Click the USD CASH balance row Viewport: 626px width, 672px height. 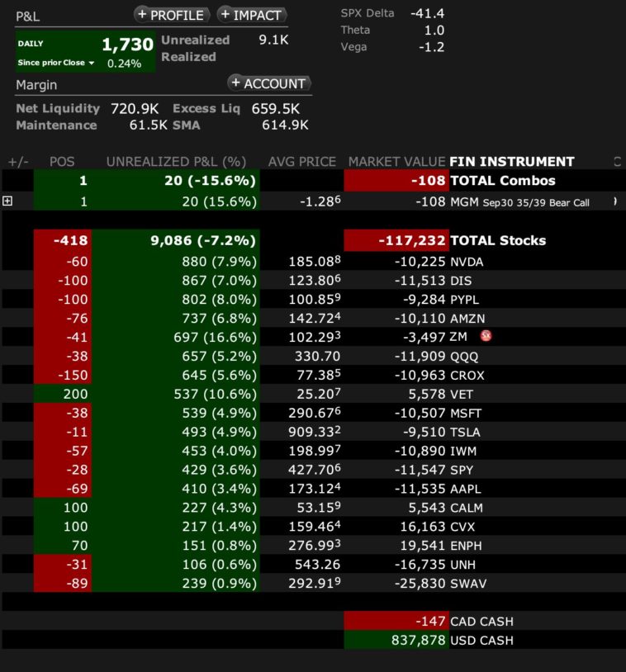pyautogui.click(x=481, y=640)
